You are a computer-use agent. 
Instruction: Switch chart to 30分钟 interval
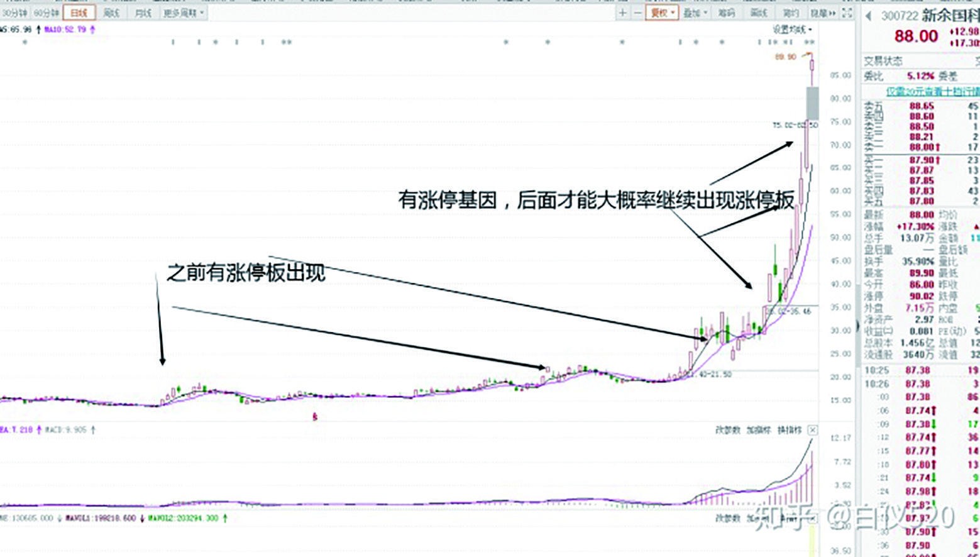click(x=15, y=12)
